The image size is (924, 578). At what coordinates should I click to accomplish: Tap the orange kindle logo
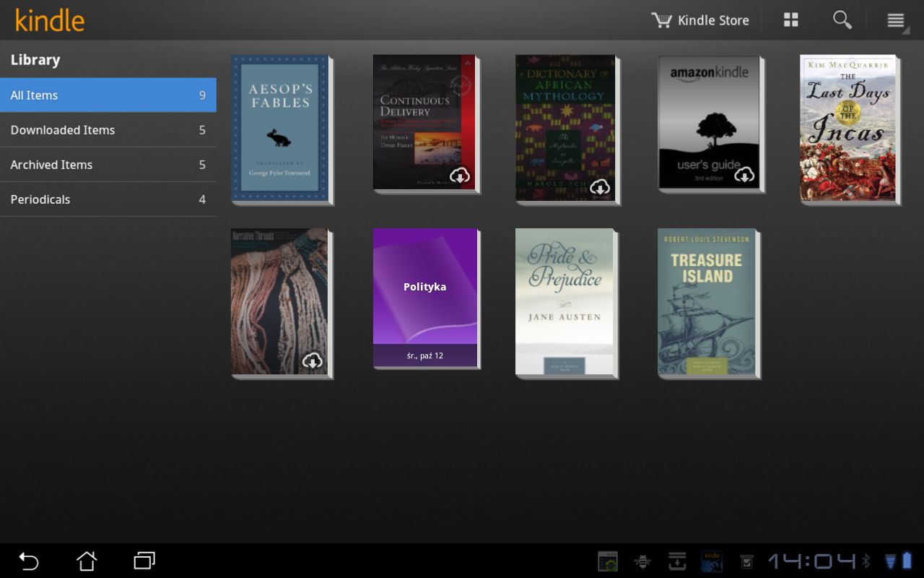(x=50, y=20)
